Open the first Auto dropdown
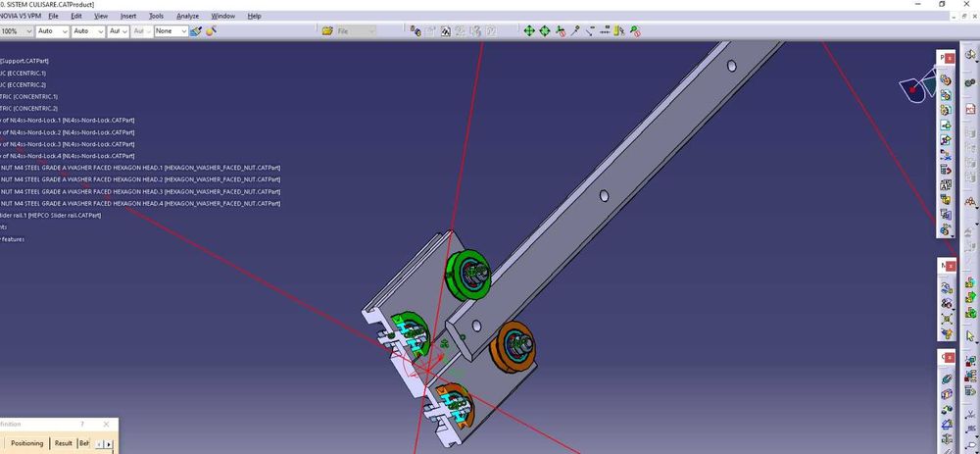 (x=65, y=30)
